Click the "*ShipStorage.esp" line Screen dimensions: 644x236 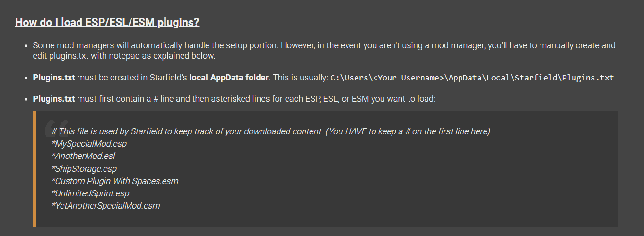pyautogui.click(x=84, y=168)
